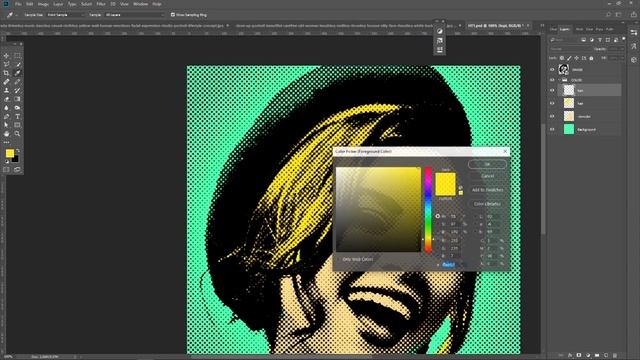Select the Background layer thumbnail
640x360 pixels.
[569, 129]
